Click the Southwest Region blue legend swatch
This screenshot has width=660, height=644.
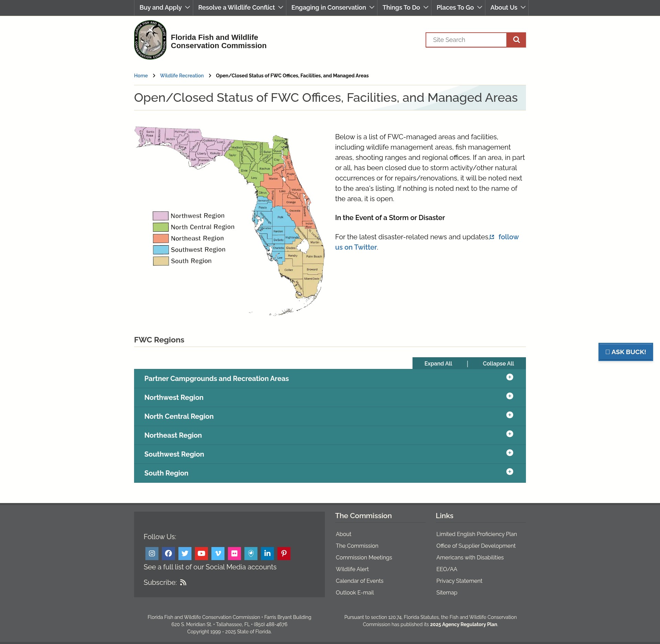161,250
